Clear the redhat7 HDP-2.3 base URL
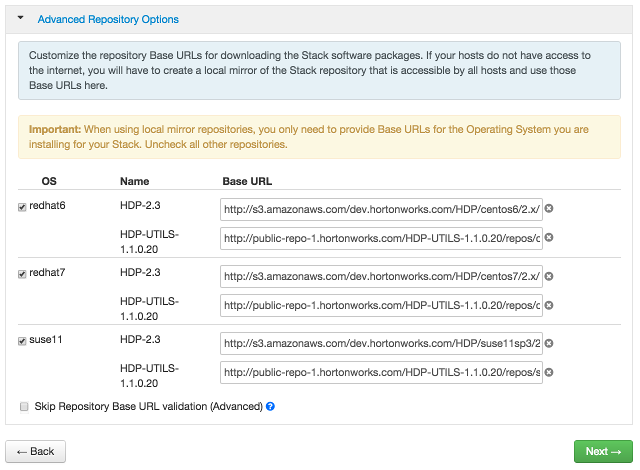The height and width of the screenshot is (470, 640). [x=549, y=276]
